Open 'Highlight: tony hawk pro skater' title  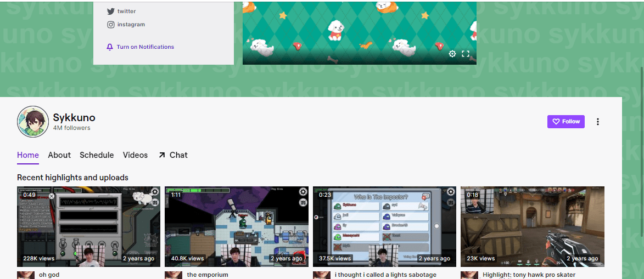529,275
